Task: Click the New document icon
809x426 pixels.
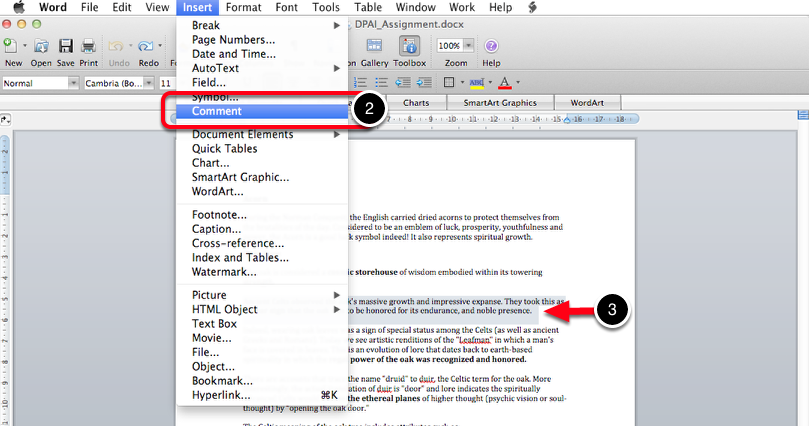Action: point(10,46)
